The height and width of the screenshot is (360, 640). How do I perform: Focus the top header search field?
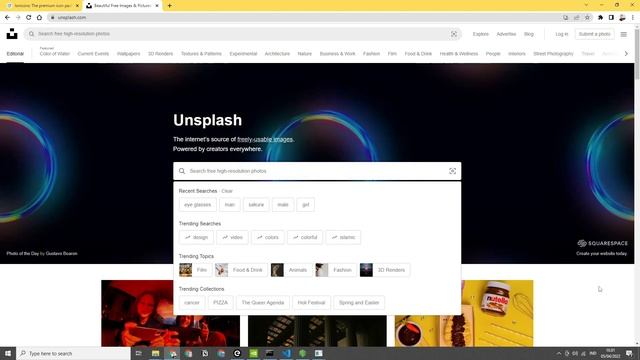[x=242, y=34]
